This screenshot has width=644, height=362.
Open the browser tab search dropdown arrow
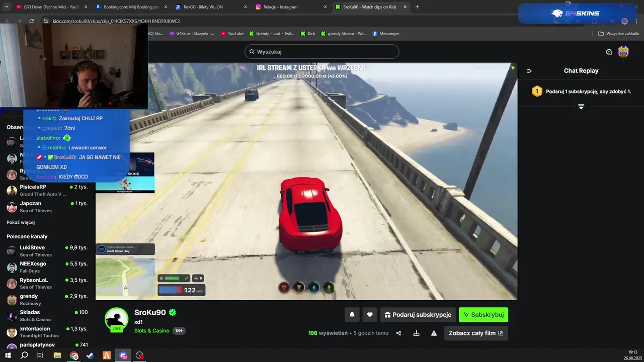coord(7,7)
